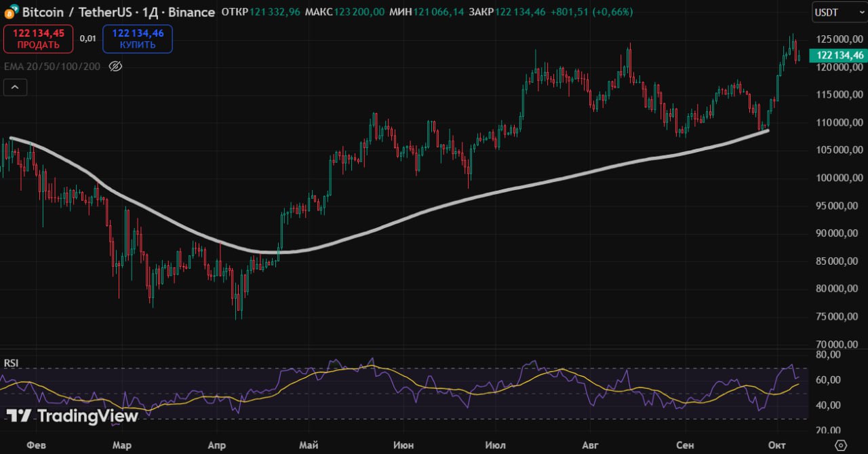Open chart settings via bottom-right gear icon
868x454 pixels.
[x=840, y=445]
